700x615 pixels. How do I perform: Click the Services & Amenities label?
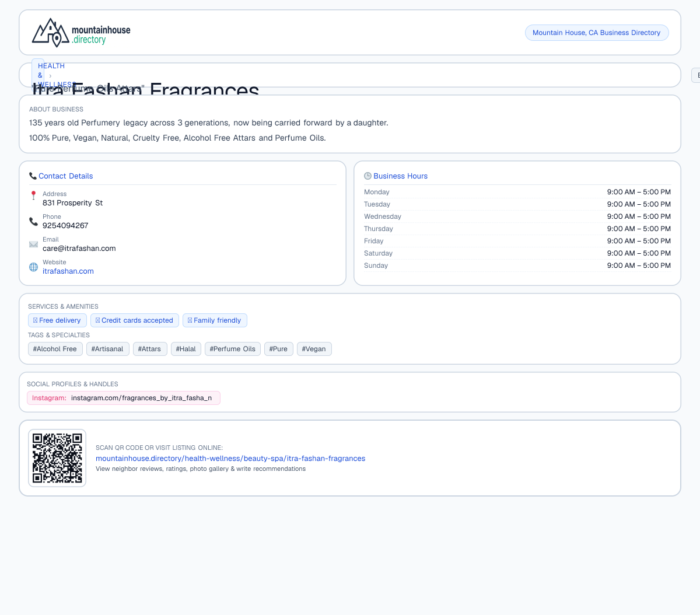pos(63,306)
